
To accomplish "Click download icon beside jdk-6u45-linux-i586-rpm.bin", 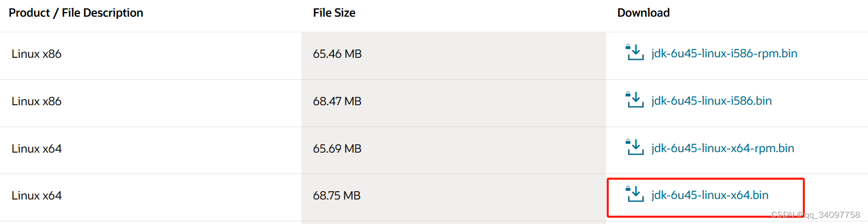I will (x=635, y=52).
